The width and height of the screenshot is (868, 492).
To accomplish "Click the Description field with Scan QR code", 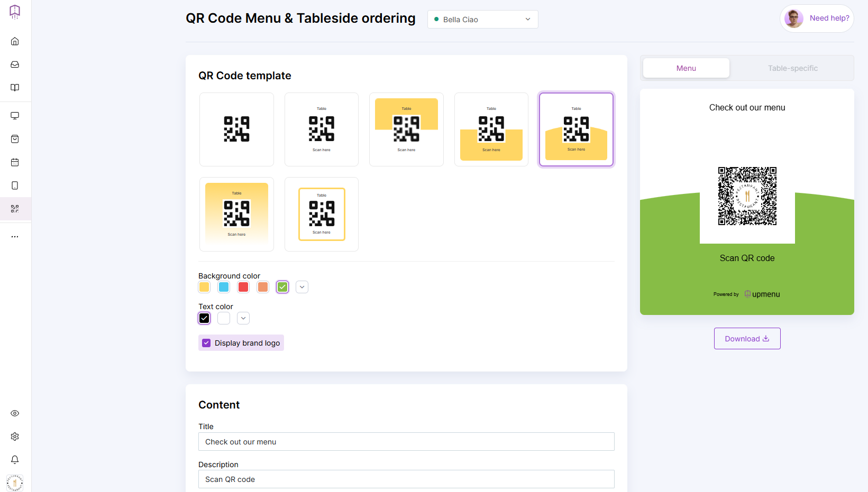I will point(406,479).
